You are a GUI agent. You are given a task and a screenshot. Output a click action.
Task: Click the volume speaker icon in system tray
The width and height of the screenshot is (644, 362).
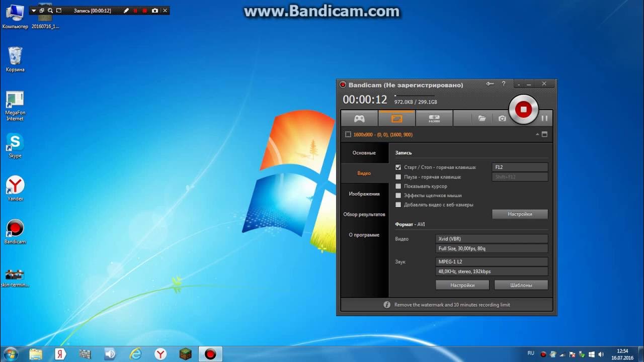click(600, 354)
